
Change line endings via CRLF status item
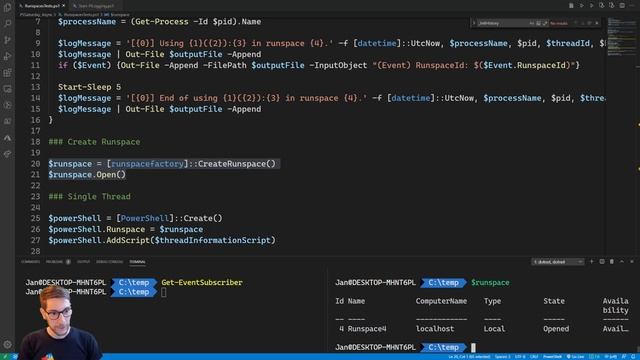pyautogui.click(x=534, y=357)
